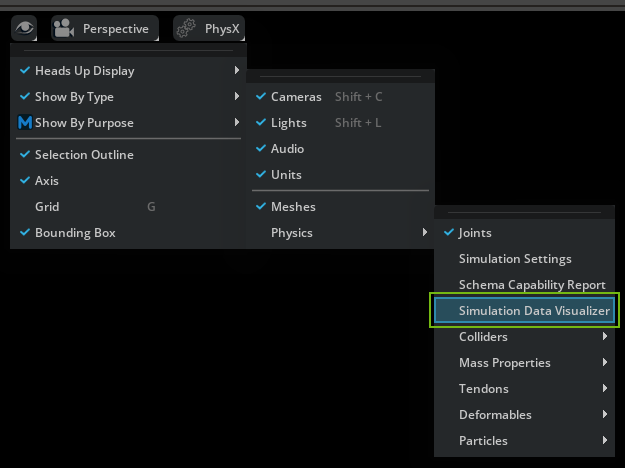
Task: Expand Heads Up Display submenu arrow
Action: pos(237,70)
